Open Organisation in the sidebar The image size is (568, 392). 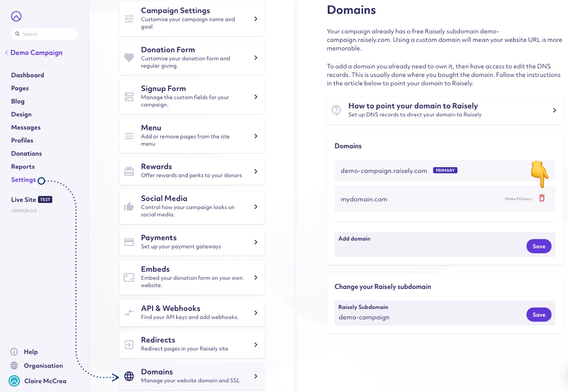43,366
